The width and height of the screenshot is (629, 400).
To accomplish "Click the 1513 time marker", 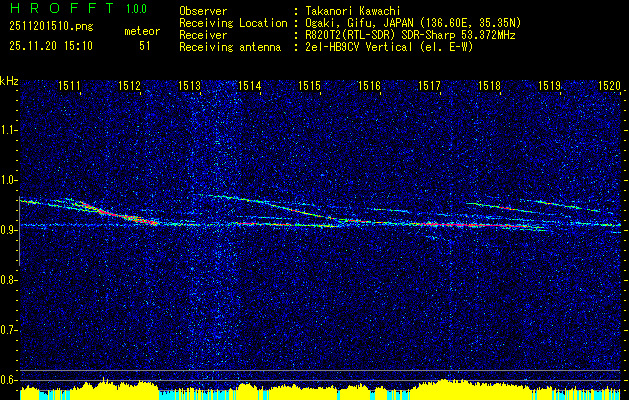I will point(189,85).
